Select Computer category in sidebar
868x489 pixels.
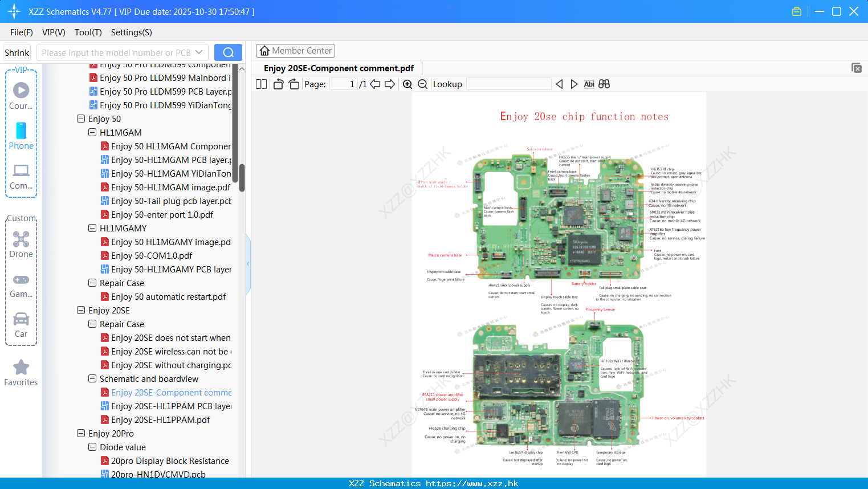pyautogui.click(x=21, y=176)
